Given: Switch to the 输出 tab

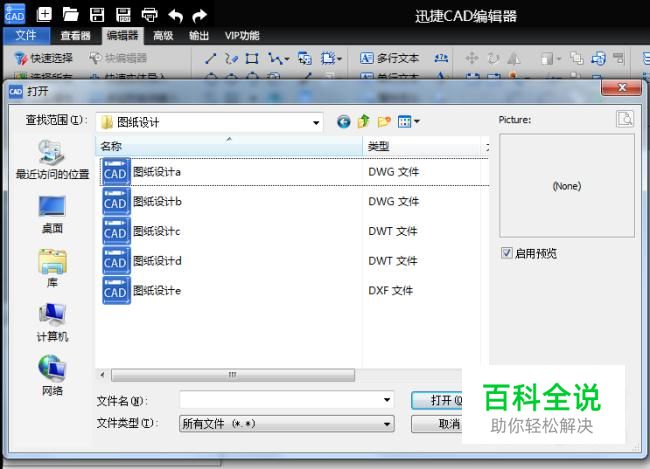Looking at the screenshot, I should coord(199,36).
